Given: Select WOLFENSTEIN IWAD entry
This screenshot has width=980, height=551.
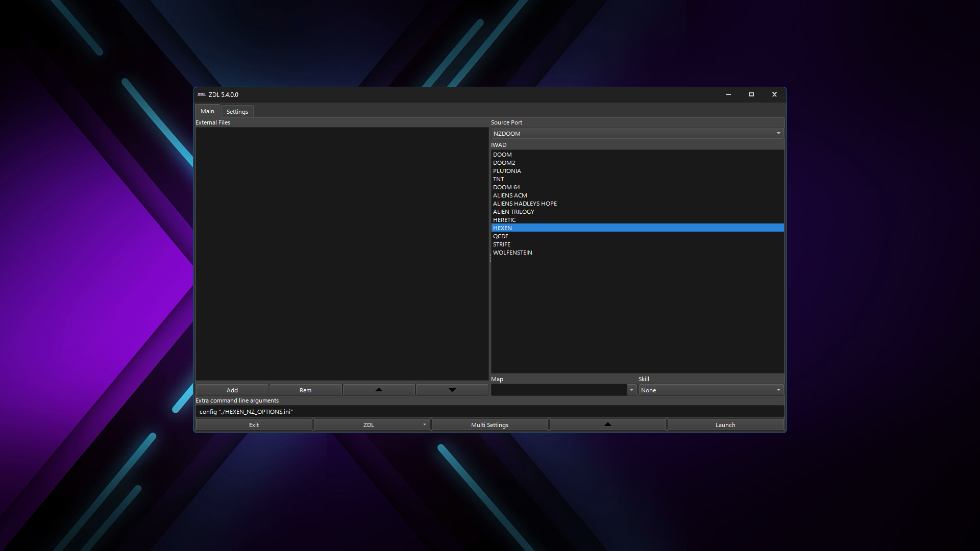Looking at the screenshot, I should (512, 253).
